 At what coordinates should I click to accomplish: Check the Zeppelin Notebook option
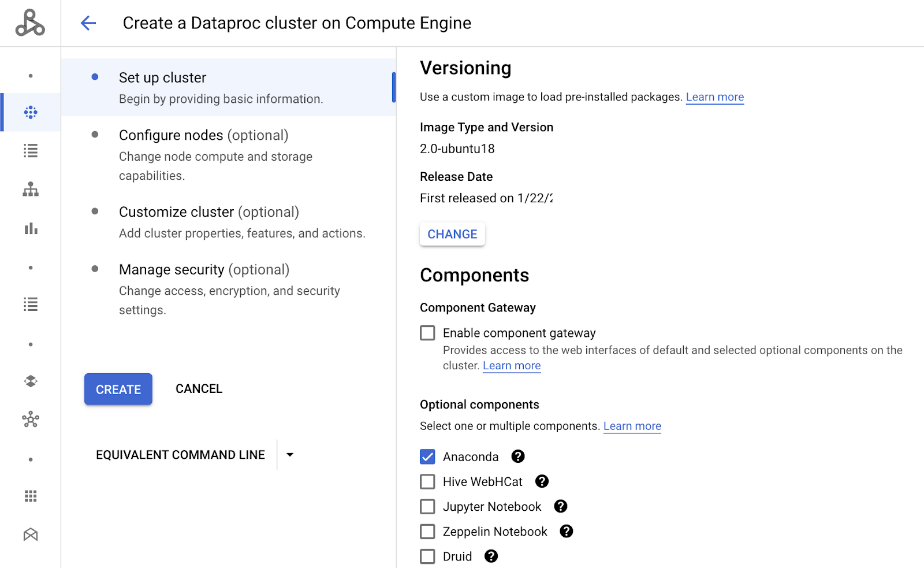(x=427, y=532)
